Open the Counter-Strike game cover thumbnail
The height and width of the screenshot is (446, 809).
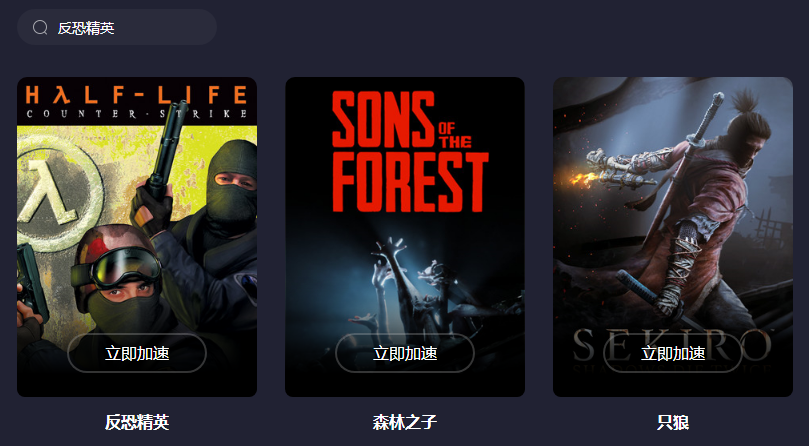click(137, 237)
